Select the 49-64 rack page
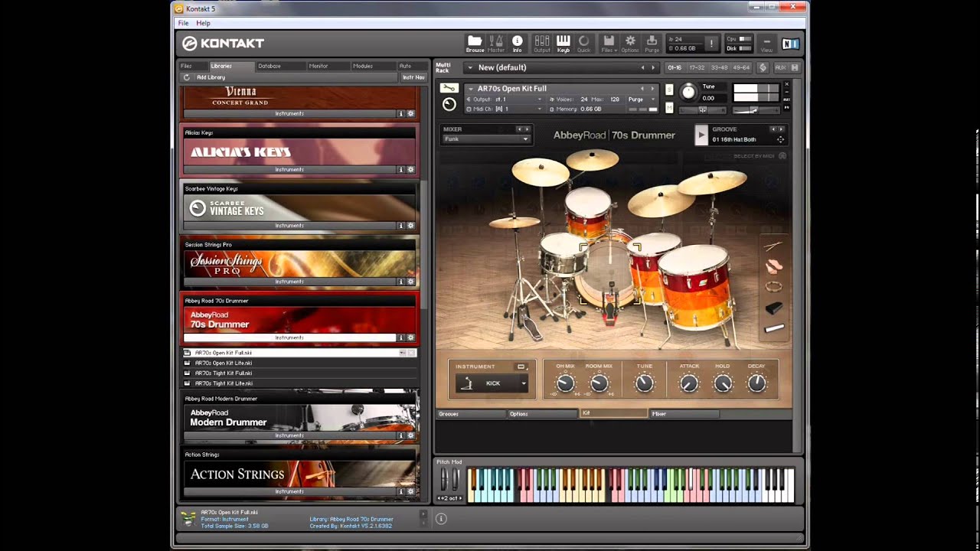Image resolution: width=980 pixels, height=551 pixels. coord(741,67)
